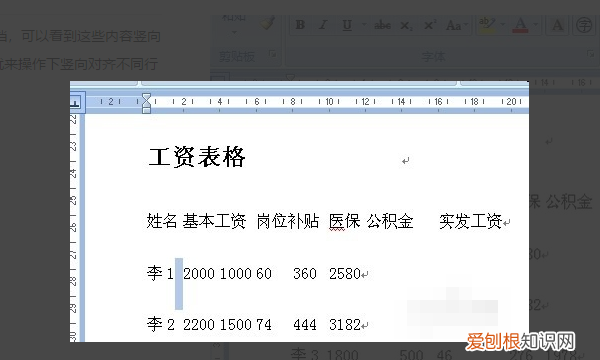
Task: Click the enclosed character 字 icon
Action: (584, 25)
